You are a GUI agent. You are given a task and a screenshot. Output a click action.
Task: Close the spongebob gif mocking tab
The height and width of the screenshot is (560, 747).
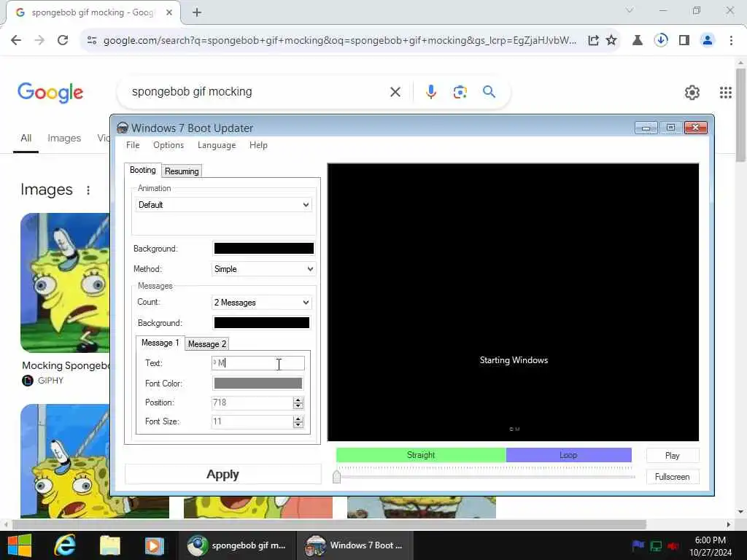point(169,12)
